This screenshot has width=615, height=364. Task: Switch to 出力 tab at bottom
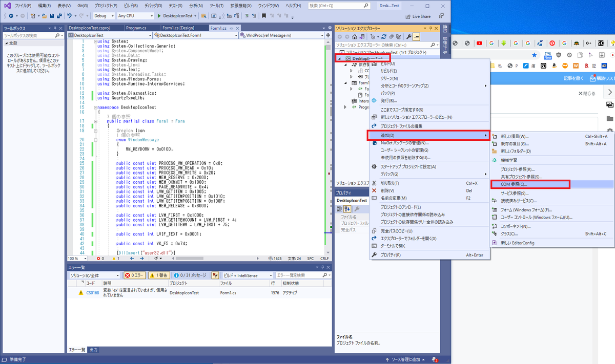pos(94,350)
